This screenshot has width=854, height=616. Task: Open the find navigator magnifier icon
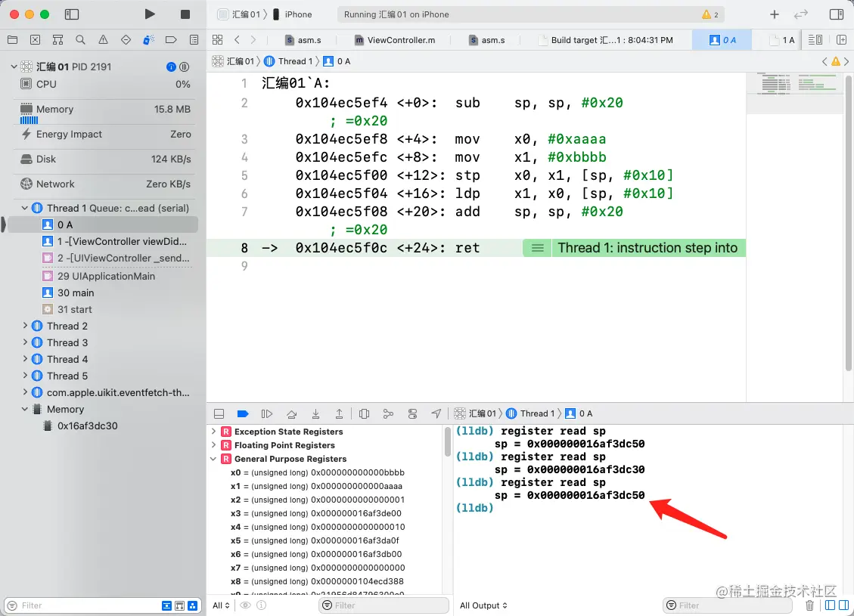pos(80,40)
